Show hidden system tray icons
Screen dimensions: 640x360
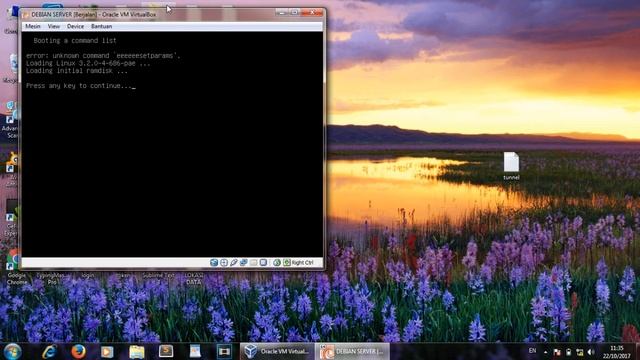point(546,351)
